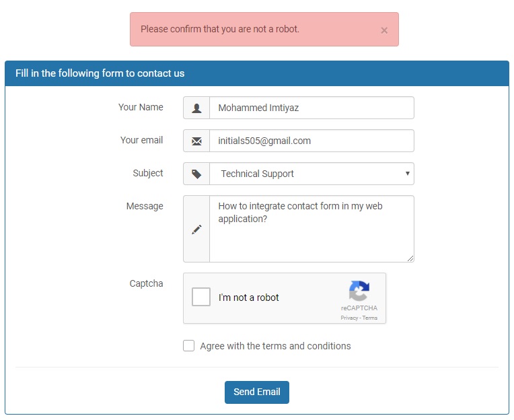514x420 pixels.
Task: Tick Agree with the terms and conditions checkbox
Action: (x=189, y=346)
